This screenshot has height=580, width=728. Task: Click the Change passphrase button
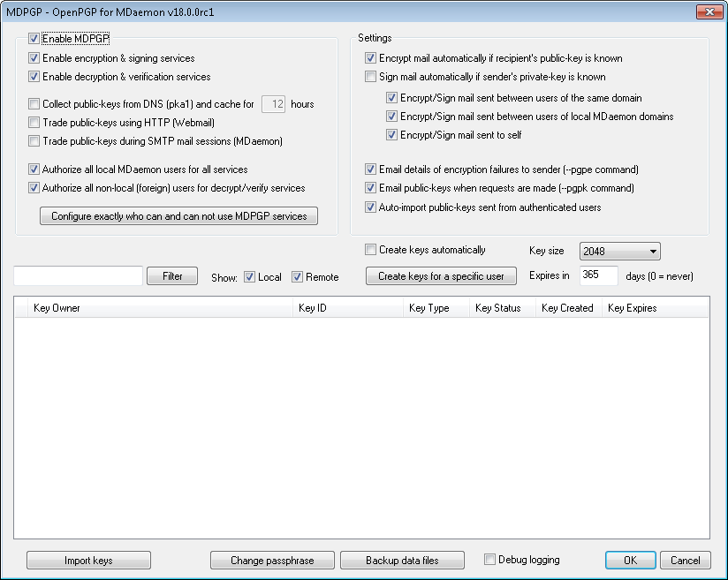pyautogui.click(x=272, y=561)
